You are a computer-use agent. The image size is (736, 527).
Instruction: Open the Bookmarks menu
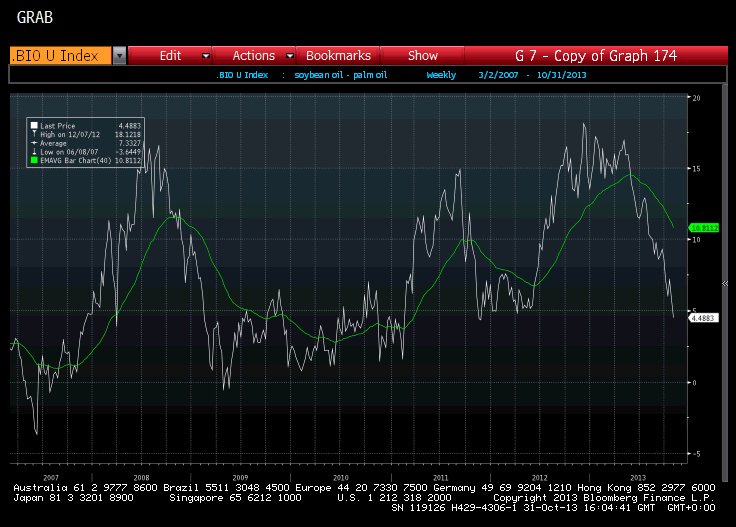coord(338,56)
